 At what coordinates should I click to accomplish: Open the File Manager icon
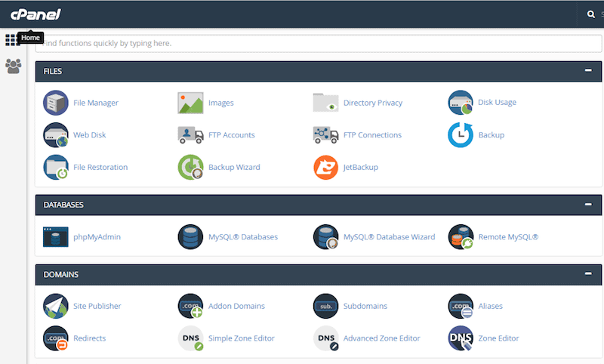[56, 103]
